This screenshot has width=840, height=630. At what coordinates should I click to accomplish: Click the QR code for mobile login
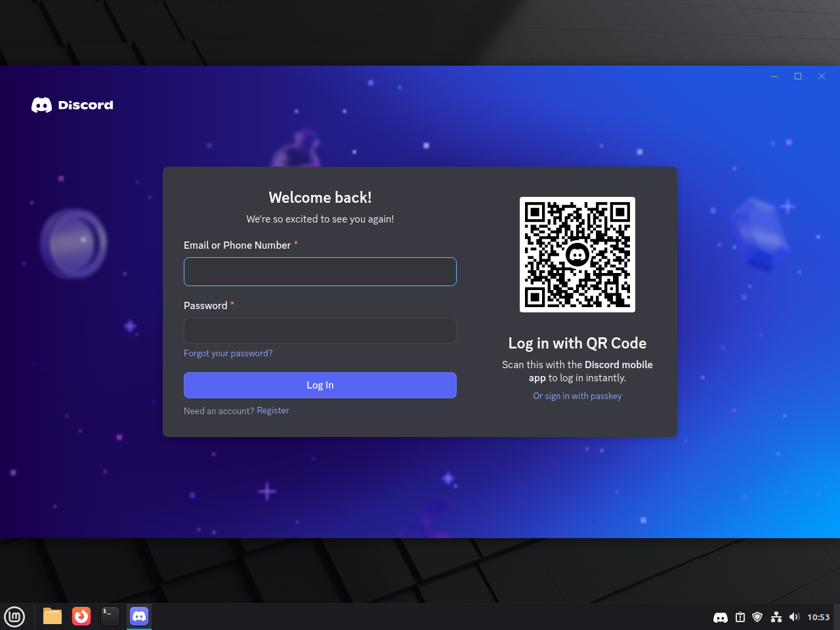point(577,255)
